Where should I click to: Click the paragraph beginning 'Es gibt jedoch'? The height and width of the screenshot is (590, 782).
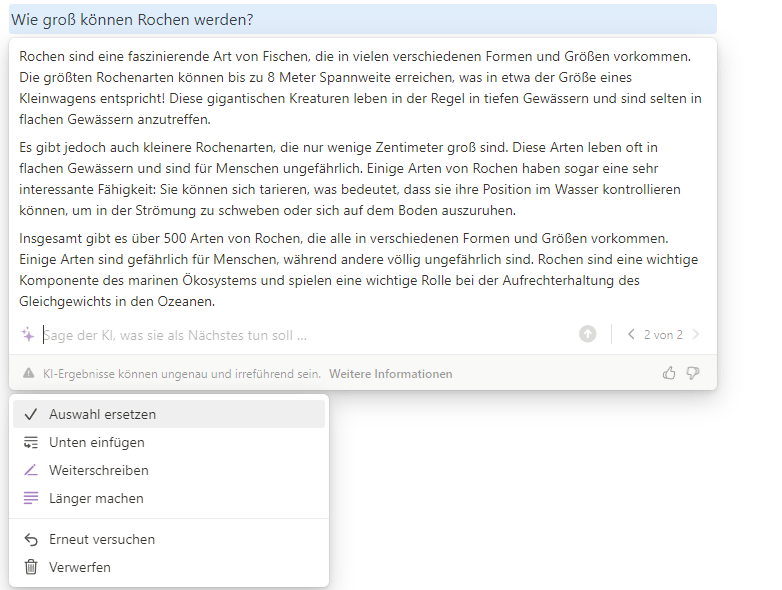(x=360, y=179)
